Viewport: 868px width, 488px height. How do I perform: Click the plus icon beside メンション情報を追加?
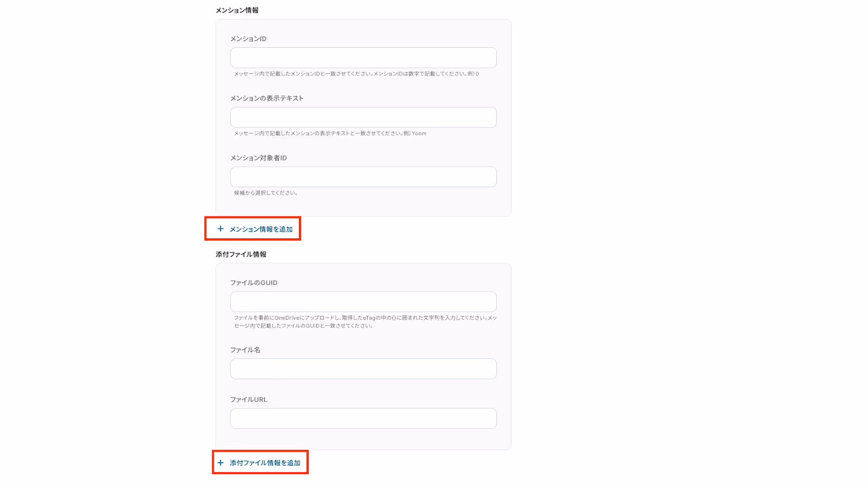[x=220, y=229]
